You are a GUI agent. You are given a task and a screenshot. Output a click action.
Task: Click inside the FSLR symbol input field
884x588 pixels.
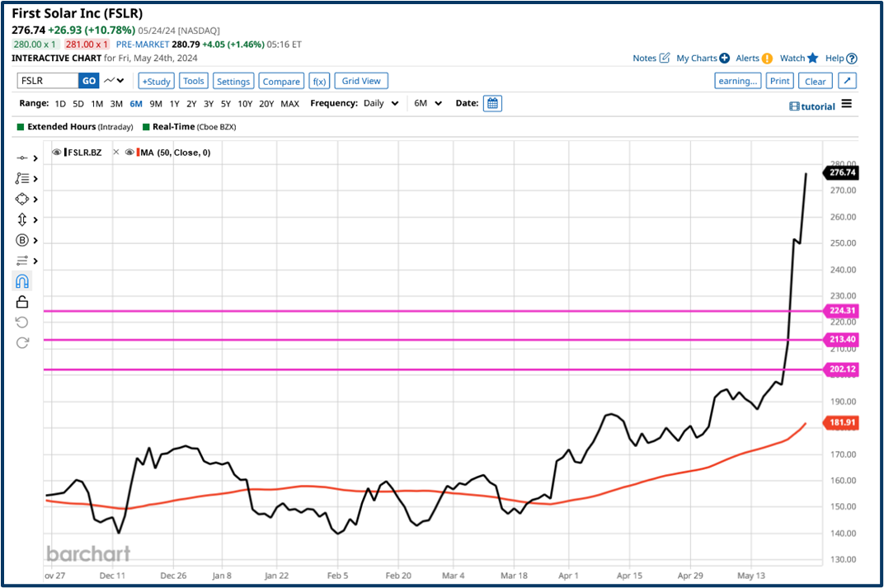(x=47, y=80)
